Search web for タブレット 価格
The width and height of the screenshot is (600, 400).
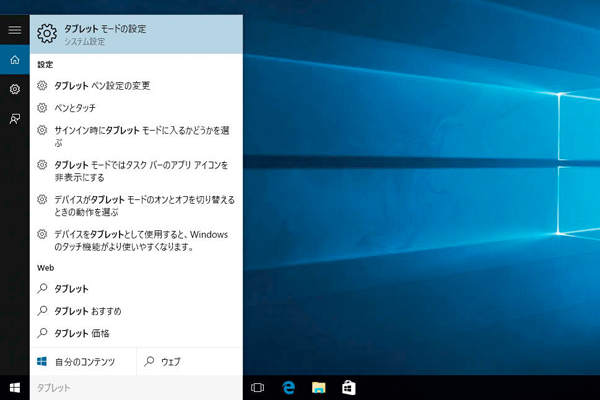click(136, 333)
